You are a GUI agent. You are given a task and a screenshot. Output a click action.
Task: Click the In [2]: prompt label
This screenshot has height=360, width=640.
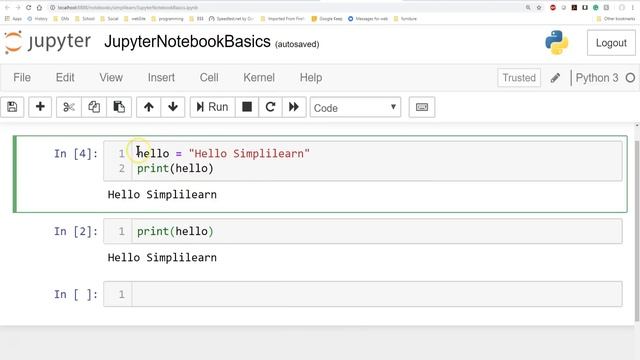click(76, 231)
